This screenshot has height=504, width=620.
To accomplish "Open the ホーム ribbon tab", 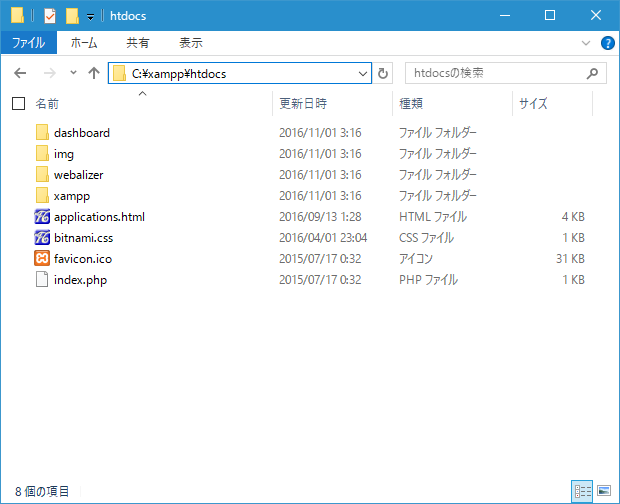I will (84, 42).
